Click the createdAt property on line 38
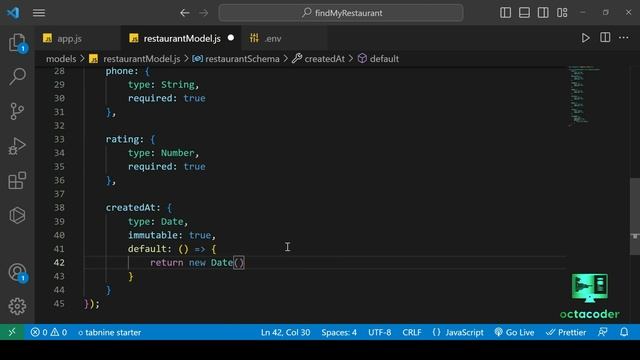The width and height of the screenshot is (640, 360). [x=131, y=208]
